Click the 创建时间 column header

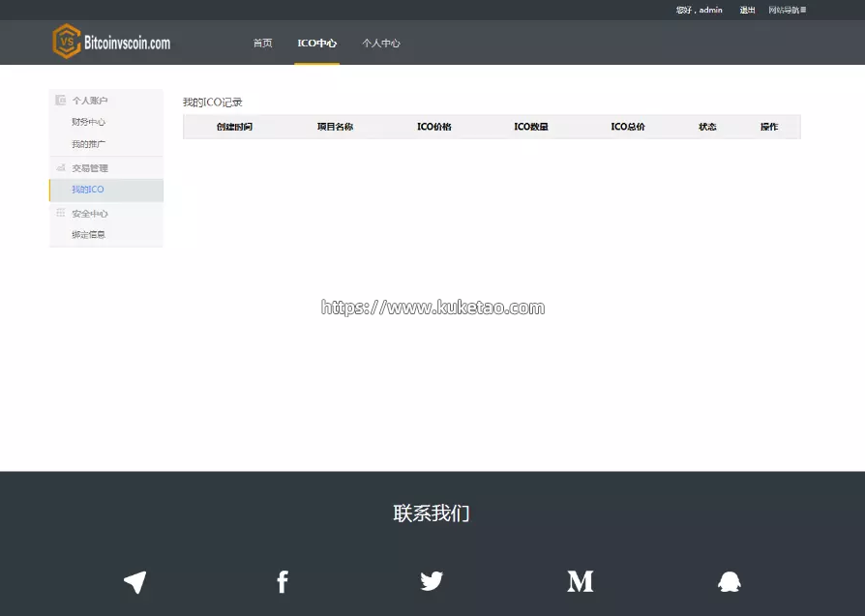click(234, 127)
